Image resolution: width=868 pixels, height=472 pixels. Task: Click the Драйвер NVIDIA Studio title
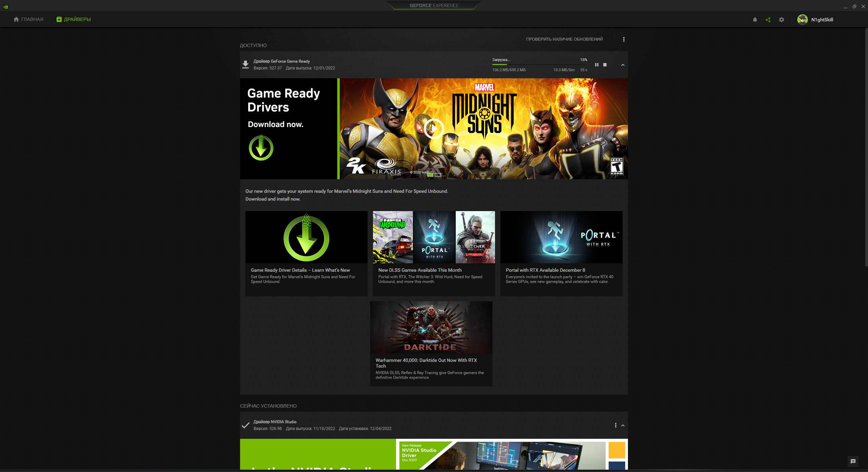click(x=275, y=422)
